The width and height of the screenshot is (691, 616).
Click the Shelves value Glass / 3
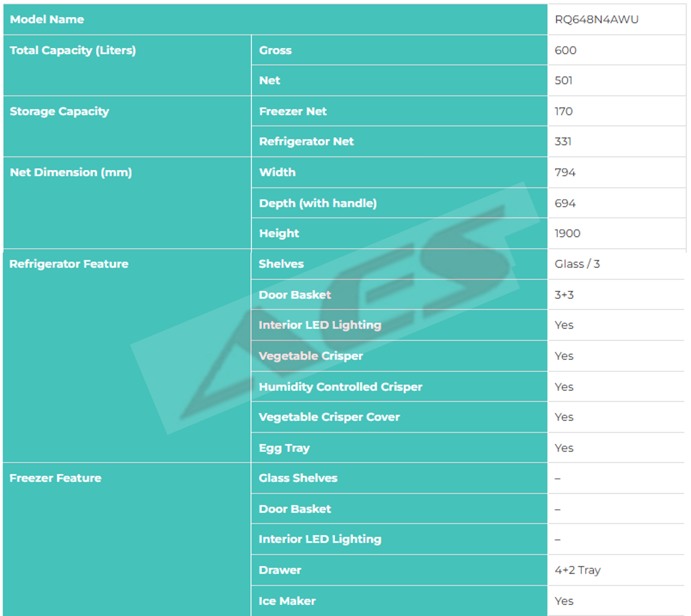tap(577, 264)
